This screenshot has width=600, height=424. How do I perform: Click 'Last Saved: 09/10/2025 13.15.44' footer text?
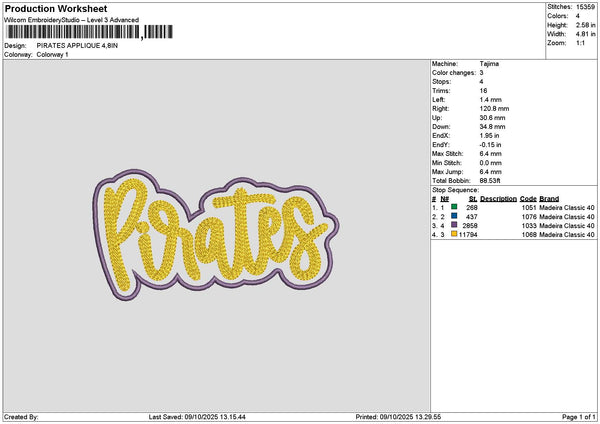pyautogui.click(x=197, y=417)
